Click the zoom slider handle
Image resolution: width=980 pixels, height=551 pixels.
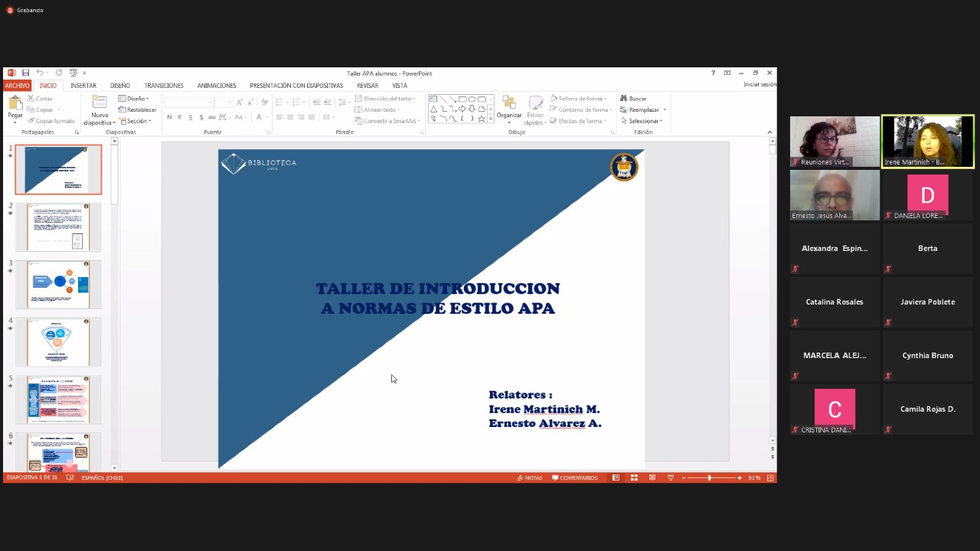709,478
